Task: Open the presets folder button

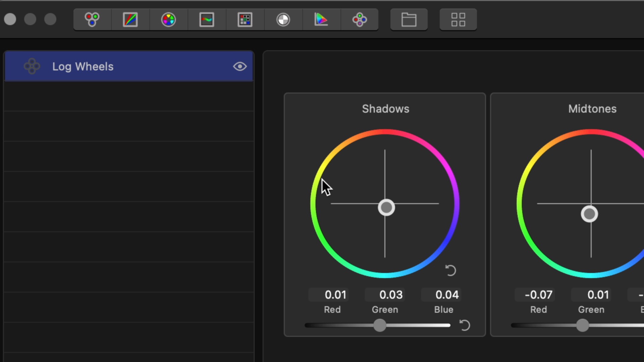Action: click(x=409, y=19)
